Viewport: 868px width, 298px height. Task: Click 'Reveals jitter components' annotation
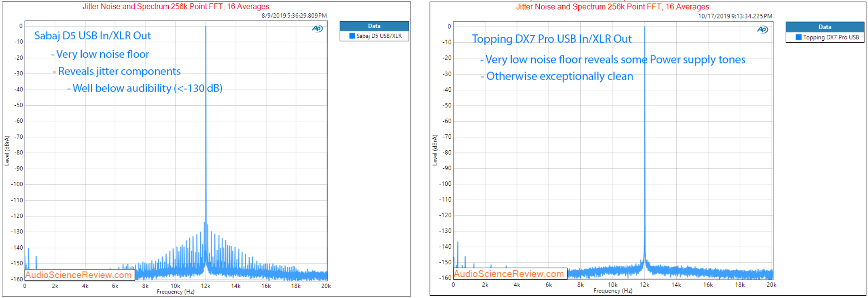pyautogui.click(x=117, y=72)
